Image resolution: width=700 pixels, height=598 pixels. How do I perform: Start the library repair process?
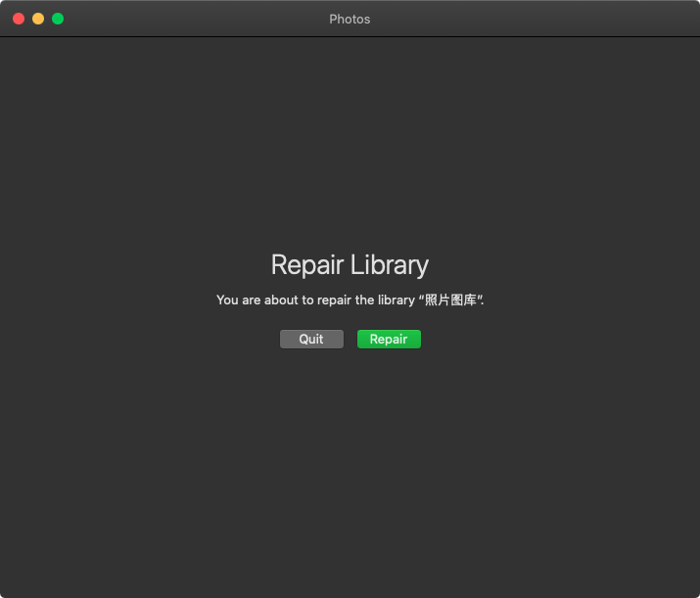pyautogui.click(x=389, y=339)
